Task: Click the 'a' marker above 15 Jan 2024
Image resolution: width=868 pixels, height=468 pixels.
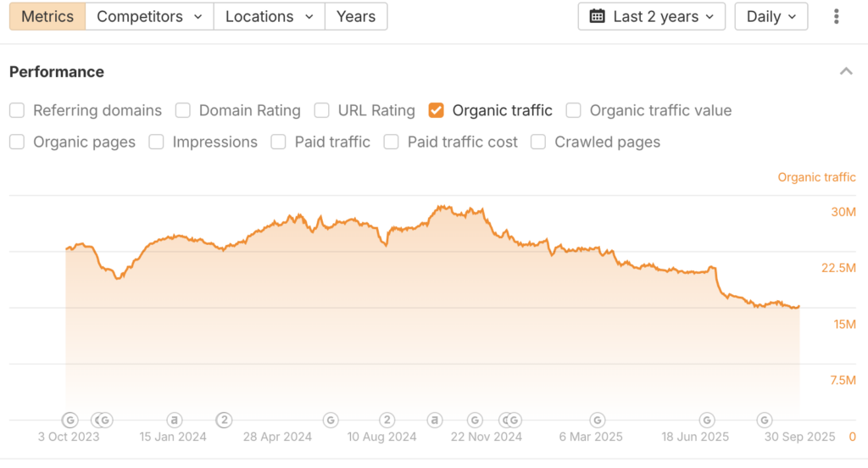Action: pos(174,420)
